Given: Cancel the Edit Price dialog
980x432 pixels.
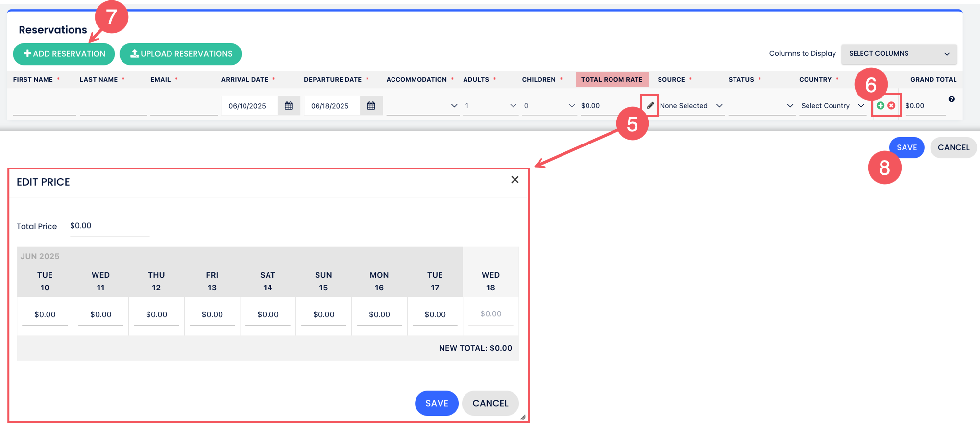Looking at the screenshot, I should (x=490, y=403).
